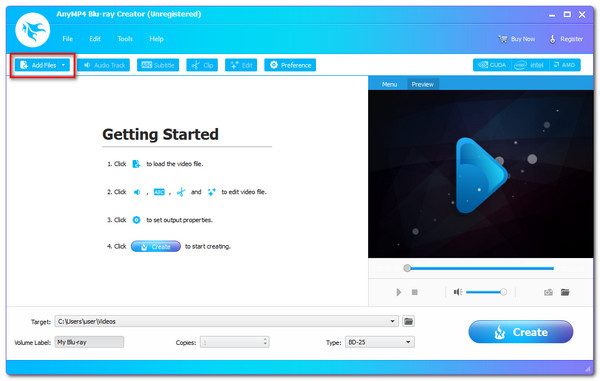This screenshot has height=381, width=600.
Task: Toggle AMD acceleration
Action: (564, 65)
